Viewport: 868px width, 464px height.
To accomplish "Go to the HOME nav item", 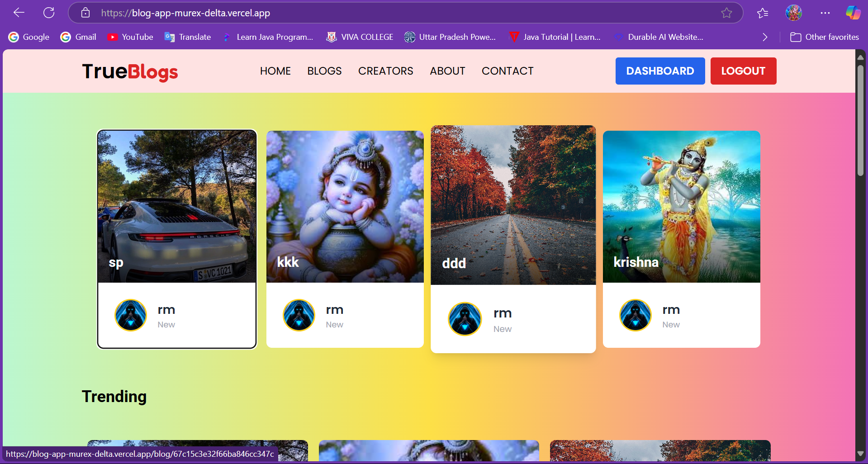I will [x=275, y=71].
